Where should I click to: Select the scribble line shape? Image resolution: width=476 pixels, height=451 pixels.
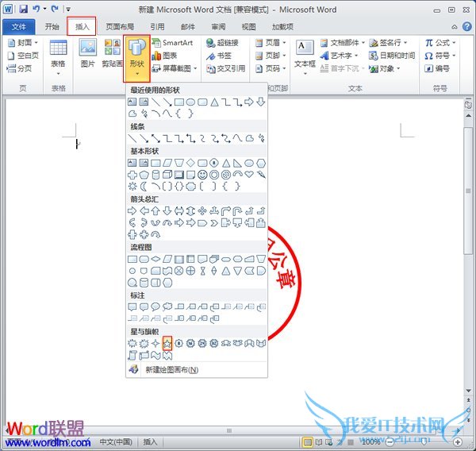click(261, 139)
